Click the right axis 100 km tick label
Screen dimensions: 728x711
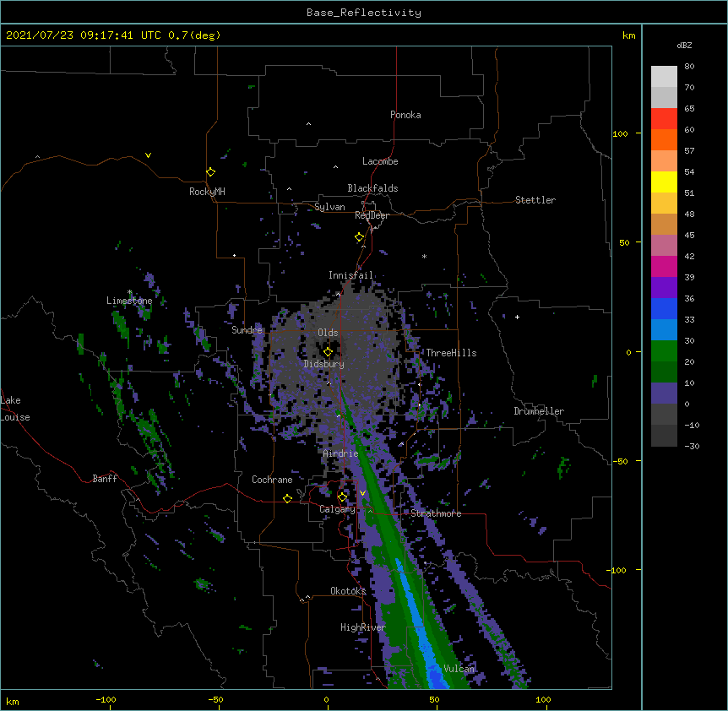620,133
